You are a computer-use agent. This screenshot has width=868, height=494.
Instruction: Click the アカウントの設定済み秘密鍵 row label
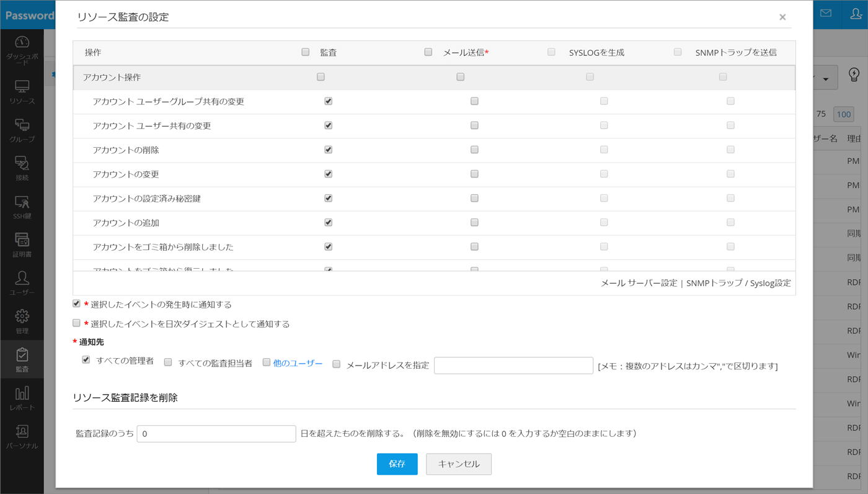click(x=146, y=199)
